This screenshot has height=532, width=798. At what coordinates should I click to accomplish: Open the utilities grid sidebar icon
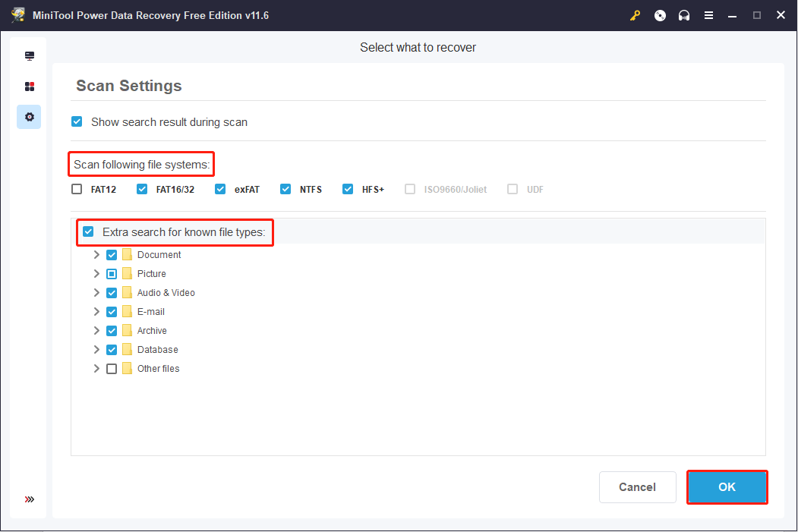click(x=30, y=87)
